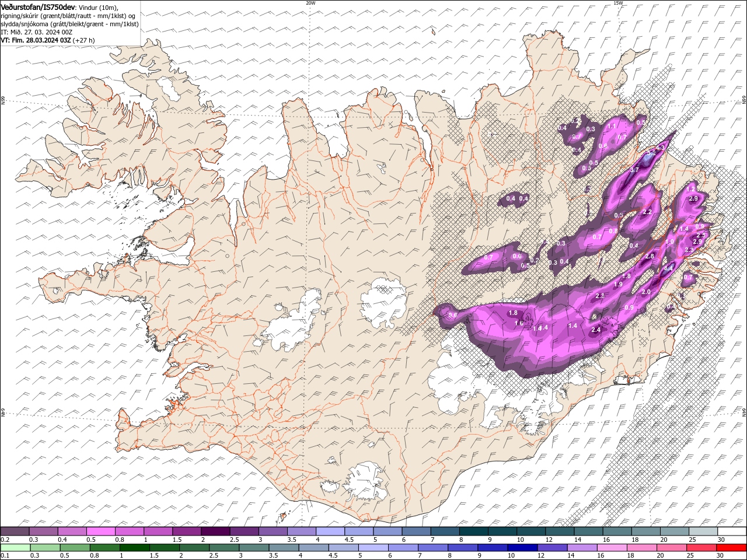
Task: Pick the violet rain swatch labeled 12
Action: pos(551,548)
